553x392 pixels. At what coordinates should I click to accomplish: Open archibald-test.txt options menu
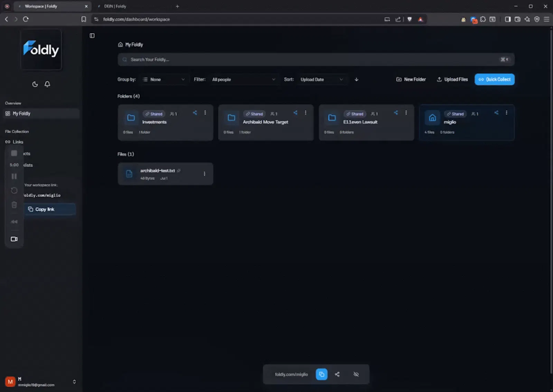click(204, 174)
